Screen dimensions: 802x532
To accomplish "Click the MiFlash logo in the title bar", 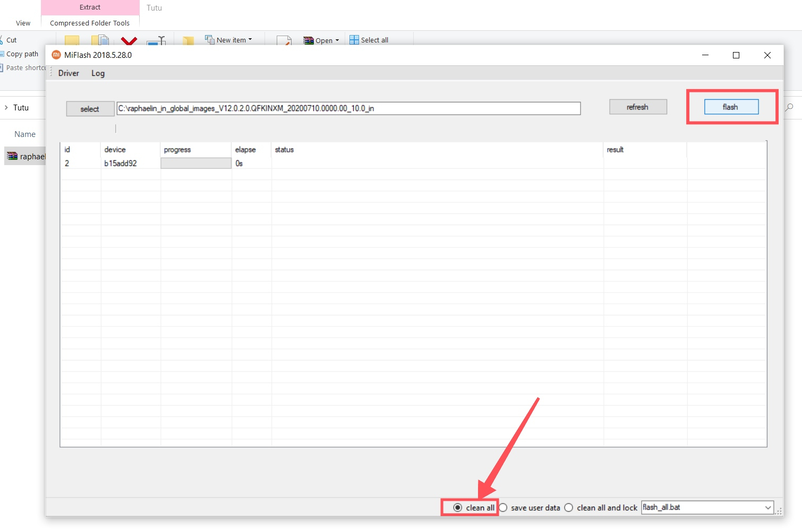I will 56,55.
